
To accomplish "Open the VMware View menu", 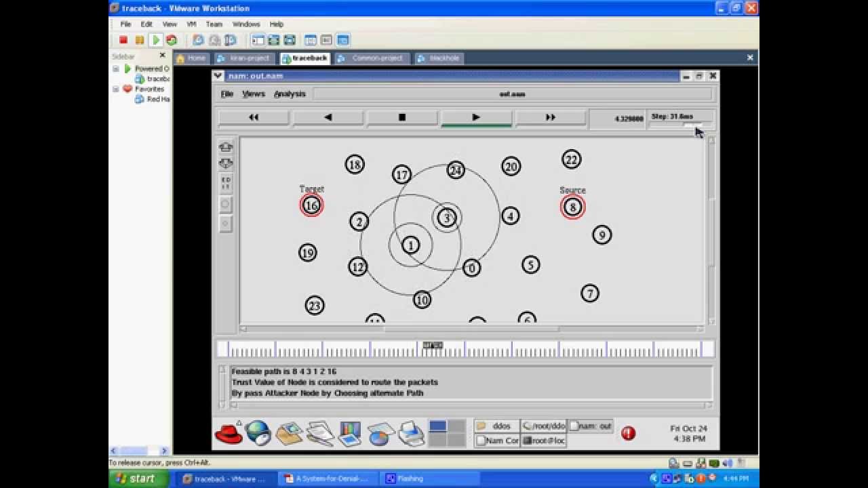I will click(170, 24).
